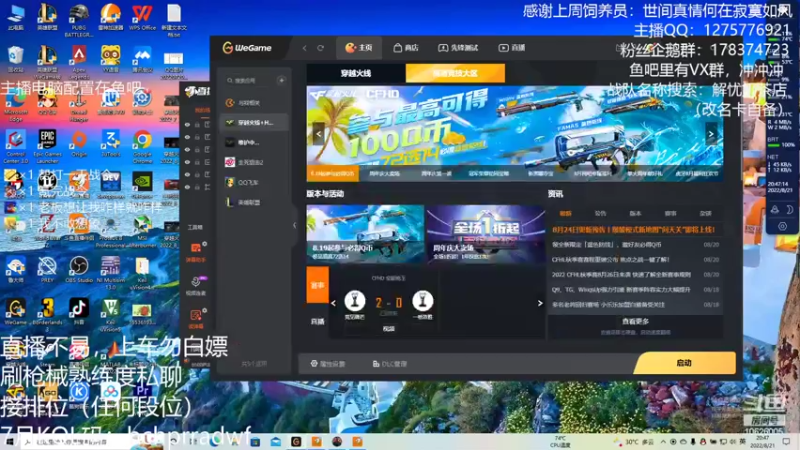Add an app with the plus button
This screenshot has width=800, height=450.
pyautogui.click(x=282, y=80)
